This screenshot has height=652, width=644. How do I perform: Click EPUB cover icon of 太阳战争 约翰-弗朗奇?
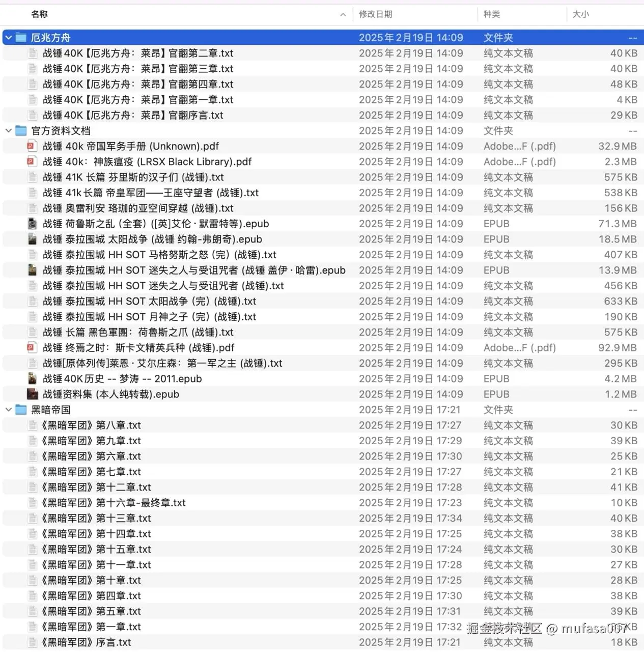[32, 239]
